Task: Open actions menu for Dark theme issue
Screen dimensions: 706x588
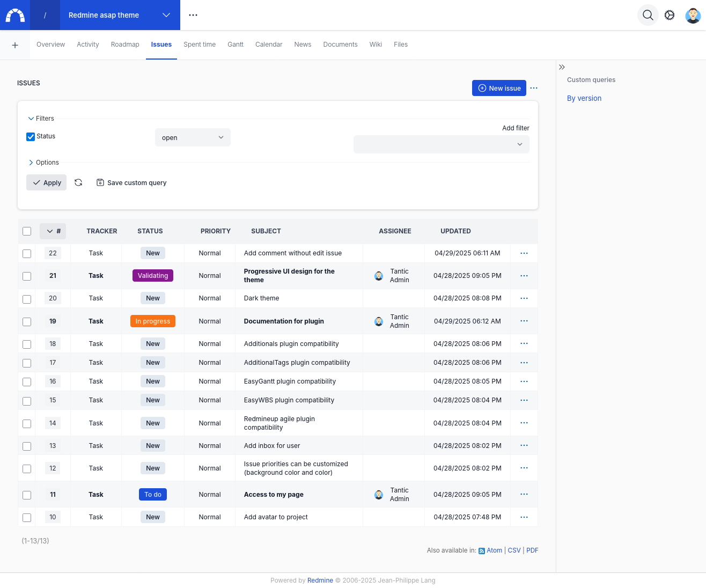Action: (524, 298)
